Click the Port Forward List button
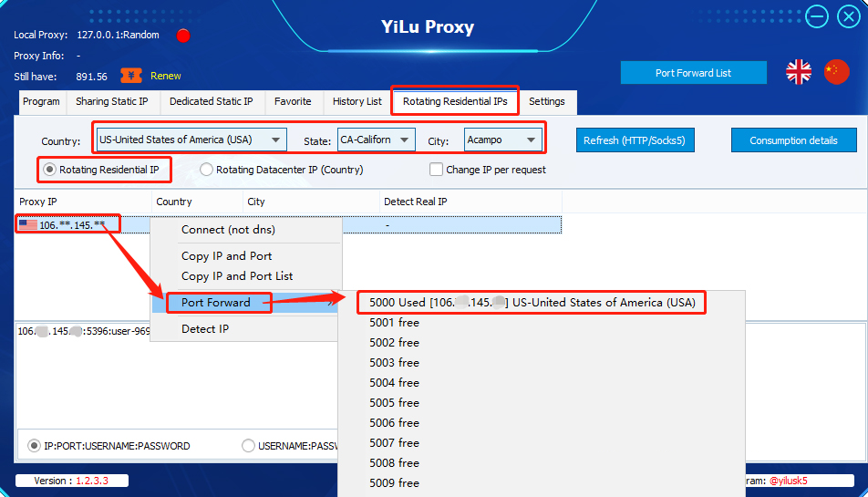Image resolution: width=868 pixels, height=497 pixels. click(x=693, y=73)
